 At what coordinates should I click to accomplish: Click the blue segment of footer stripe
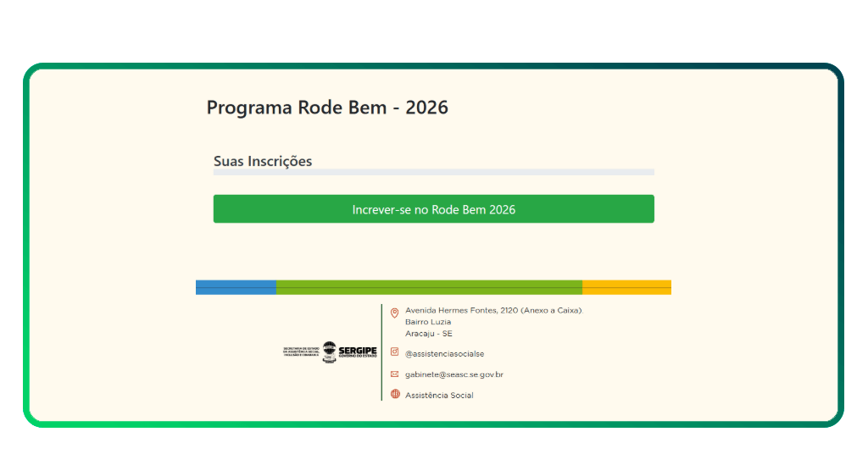point(236,287)
